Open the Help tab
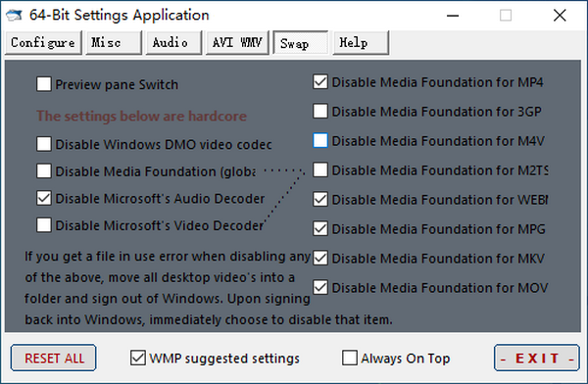The image size is (588, 384). point(361,43)
